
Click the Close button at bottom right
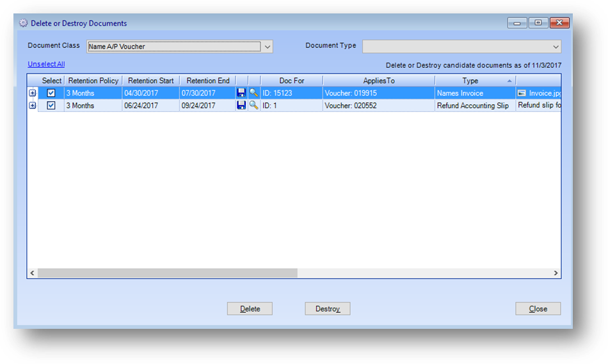pyautogui.click(x=538, y=309)
